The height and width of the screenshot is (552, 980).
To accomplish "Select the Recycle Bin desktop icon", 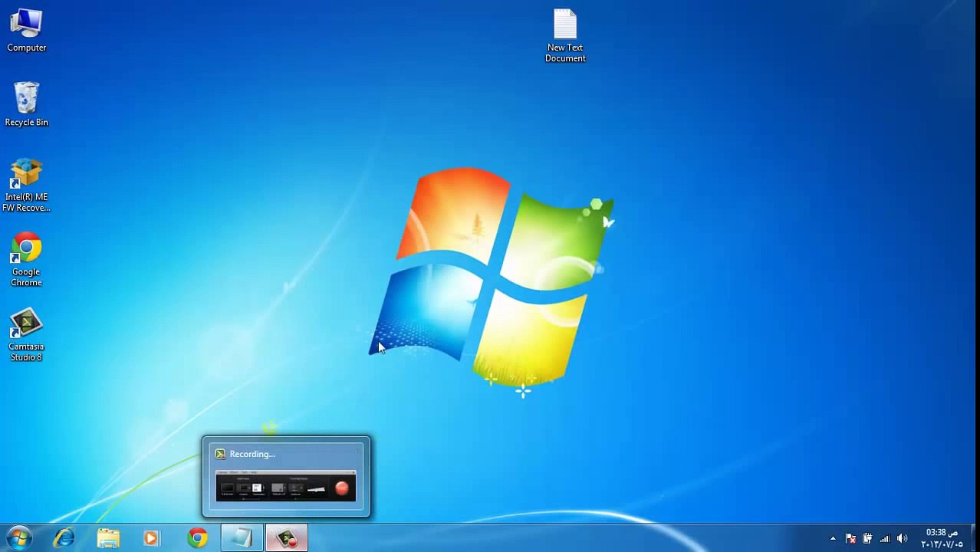I will pyautogui.click(x=26, y=105).
